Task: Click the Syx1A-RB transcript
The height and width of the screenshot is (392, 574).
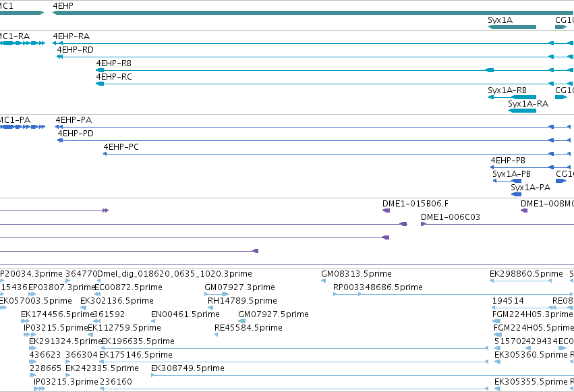Action: pyautogui.click(x=512, y=97)
